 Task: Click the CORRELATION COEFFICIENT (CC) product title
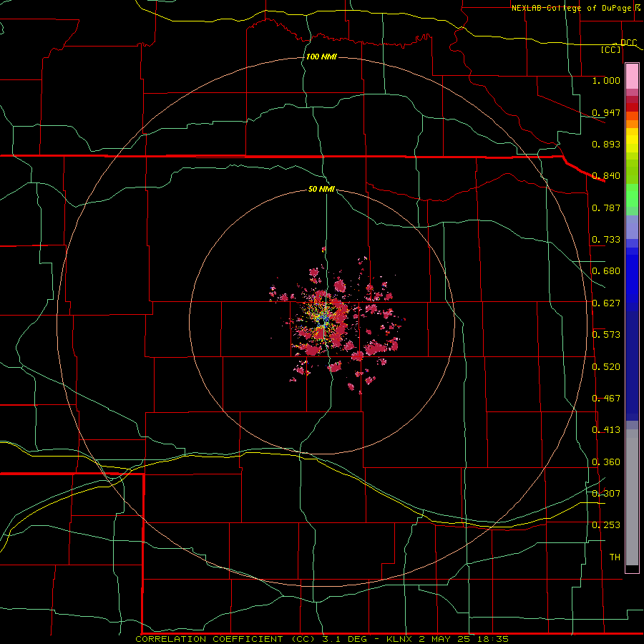point(225,639)
